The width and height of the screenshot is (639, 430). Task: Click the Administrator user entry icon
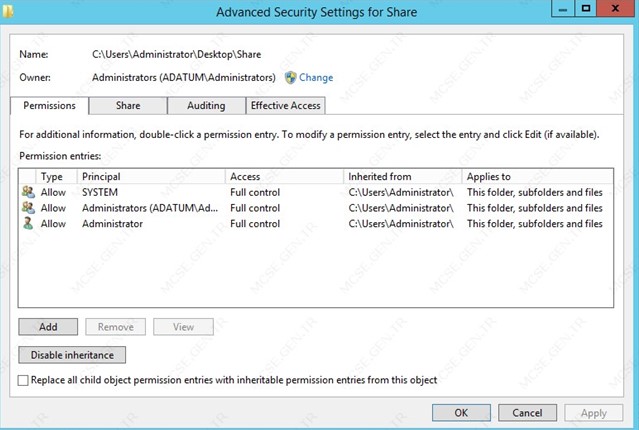(28, 223)
